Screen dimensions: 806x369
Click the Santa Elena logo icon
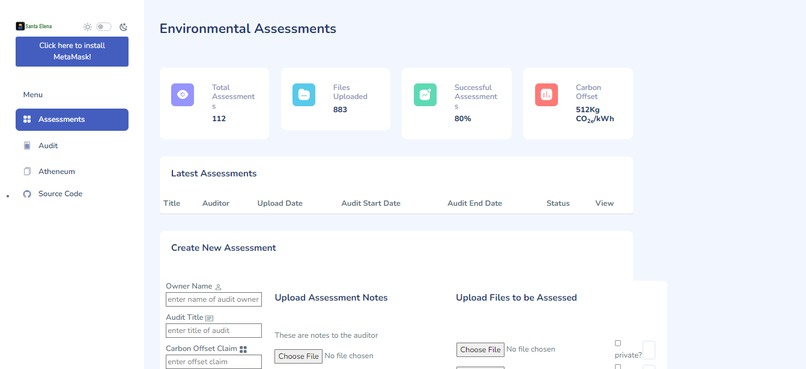click(x=20, y=26)
